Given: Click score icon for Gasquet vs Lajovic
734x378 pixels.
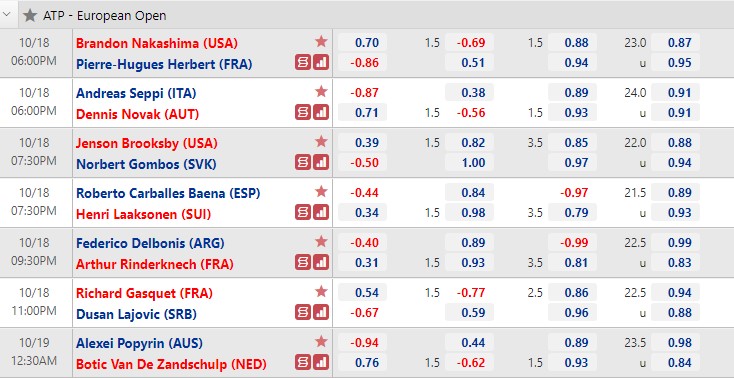Looking at the screenshot, I should (303, 312).
